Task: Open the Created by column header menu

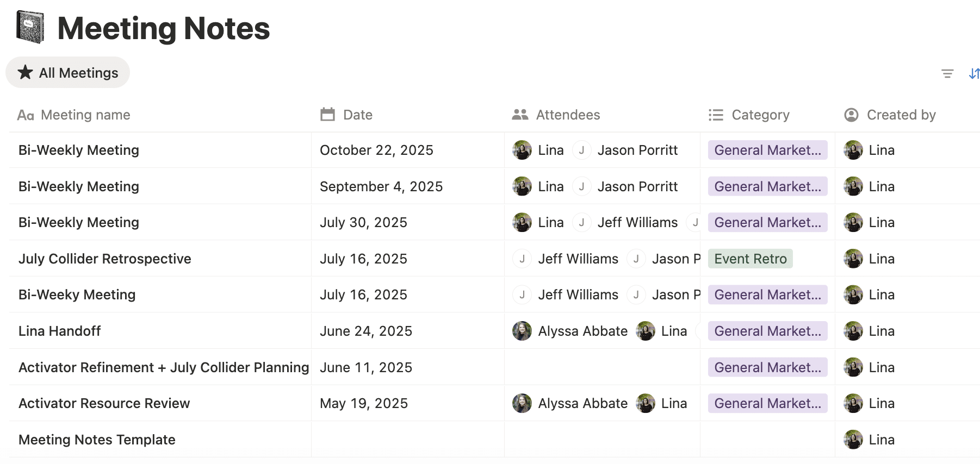Action: pos(901,115)
